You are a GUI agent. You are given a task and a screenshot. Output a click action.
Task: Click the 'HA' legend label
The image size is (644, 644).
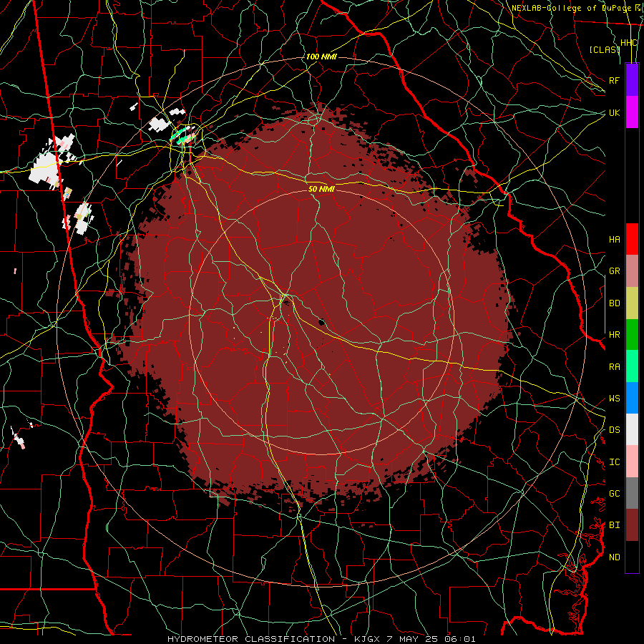(614, 239)
